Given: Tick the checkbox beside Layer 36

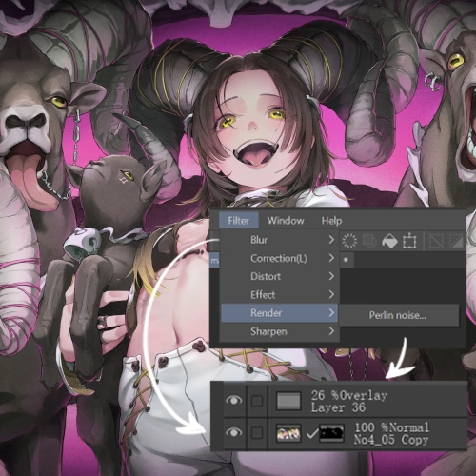Looking at the screenshot, I should click(257, 401).
